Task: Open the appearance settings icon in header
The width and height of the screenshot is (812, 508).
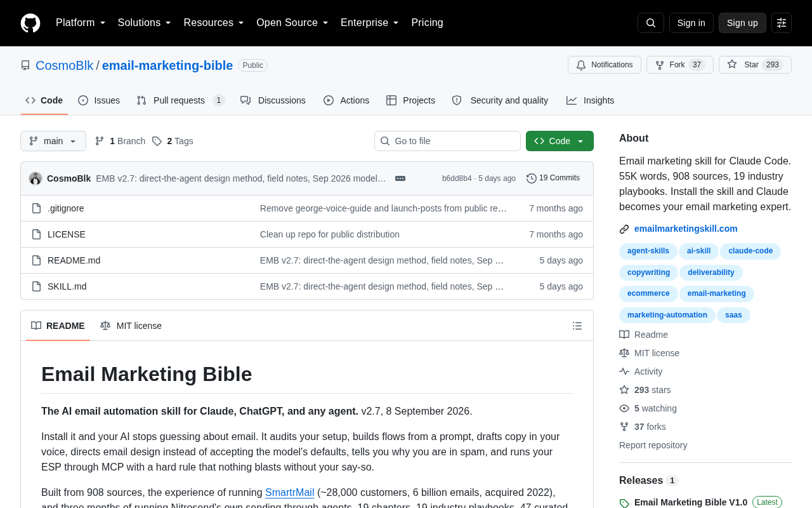Action: pyautogui.click(x=782, y=23)
